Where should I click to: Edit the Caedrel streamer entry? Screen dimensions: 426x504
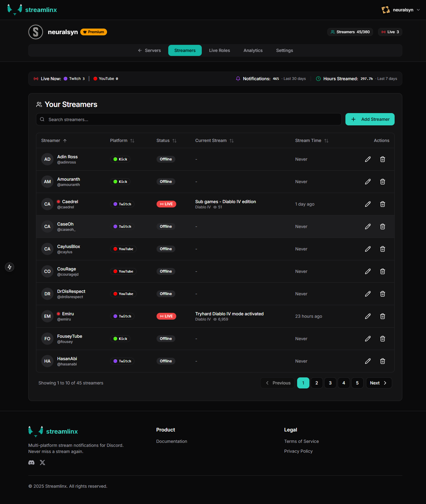(x=368, y=204)
